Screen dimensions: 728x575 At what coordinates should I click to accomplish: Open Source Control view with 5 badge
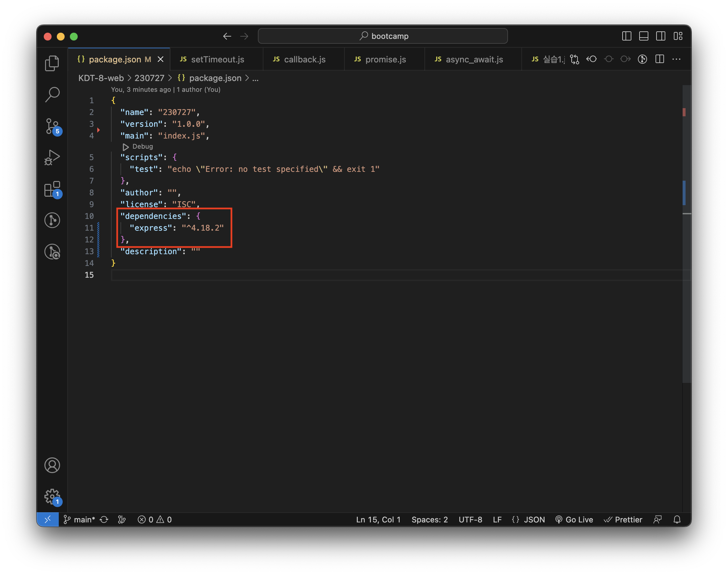coord(52,126)
